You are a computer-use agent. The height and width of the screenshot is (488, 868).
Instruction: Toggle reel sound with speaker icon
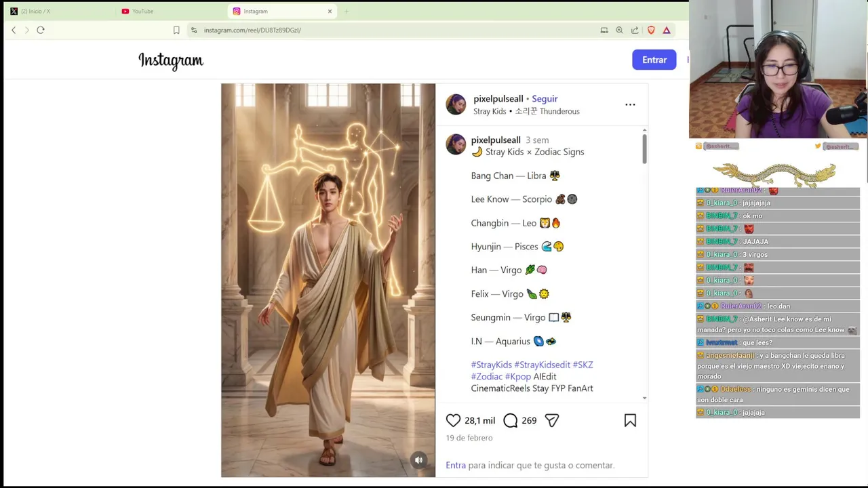[419, 460]
